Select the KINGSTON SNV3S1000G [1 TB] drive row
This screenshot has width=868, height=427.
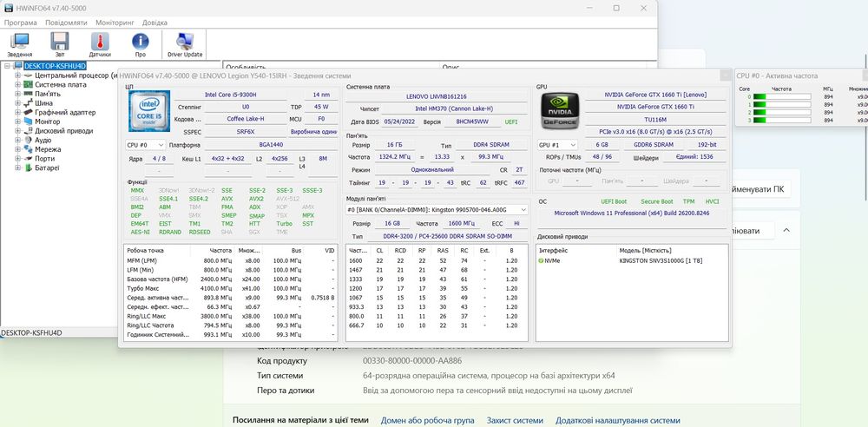click(632, 260)
